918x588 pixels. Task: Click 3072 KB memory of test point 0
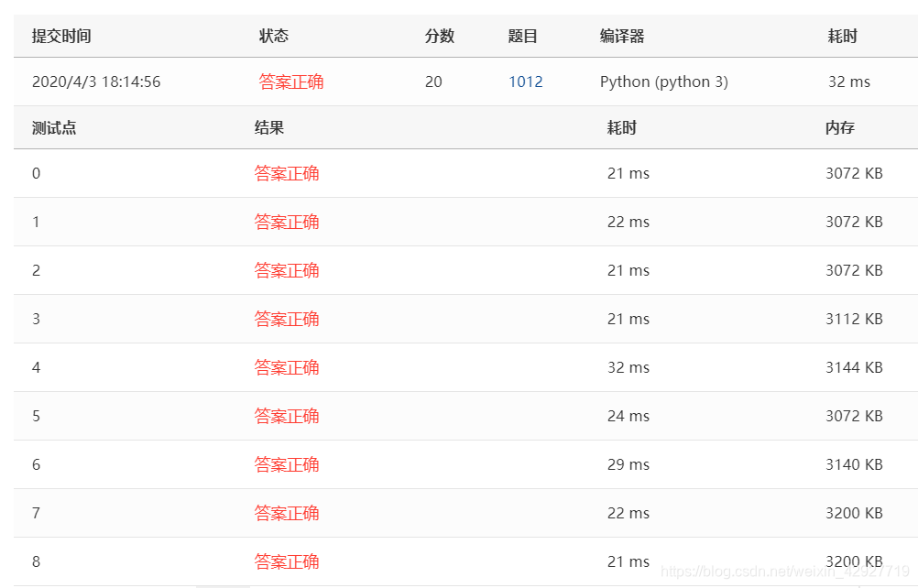click(854, 173)
